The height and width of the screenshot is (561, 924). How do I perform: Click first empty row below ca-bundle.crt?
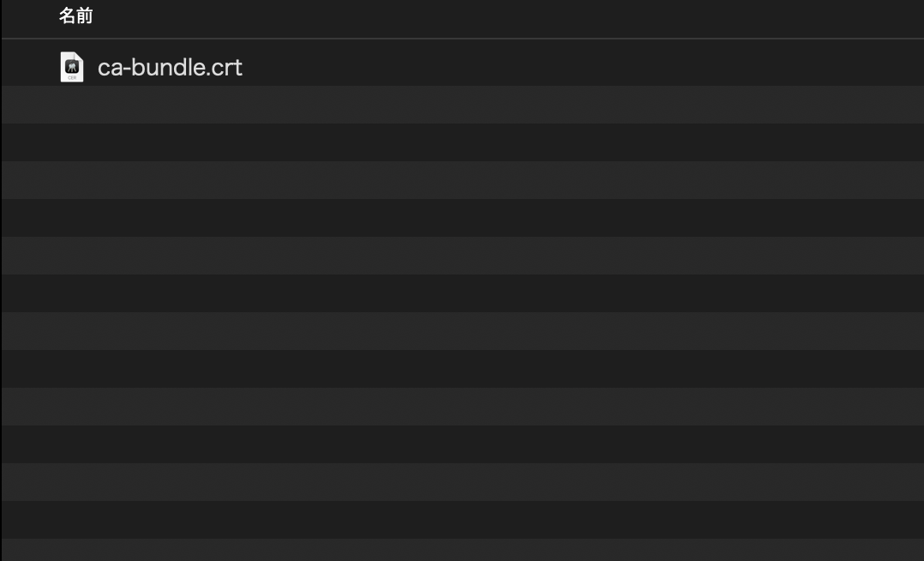[x=463, y=105]
